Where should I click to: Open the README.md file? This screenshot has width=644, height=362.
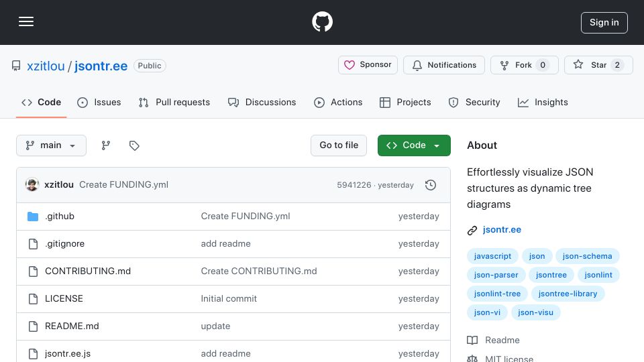[72, 326]
